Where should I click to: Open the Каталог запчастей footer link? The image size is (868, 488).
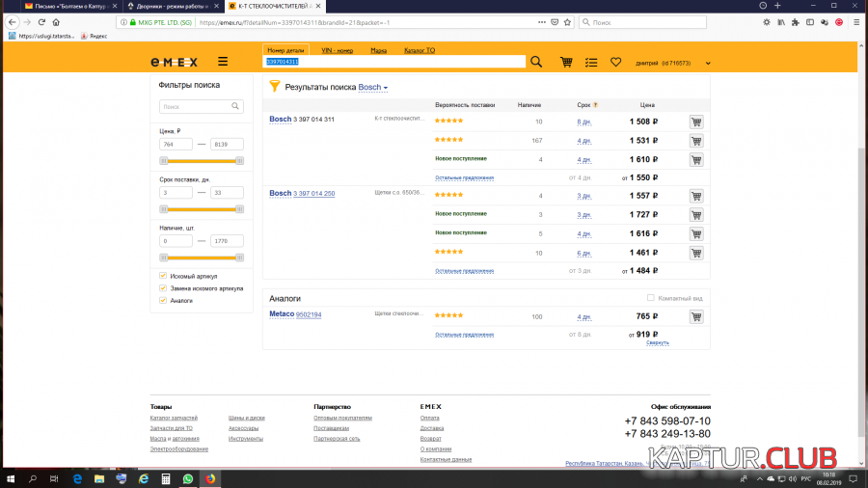coord(174,418)
